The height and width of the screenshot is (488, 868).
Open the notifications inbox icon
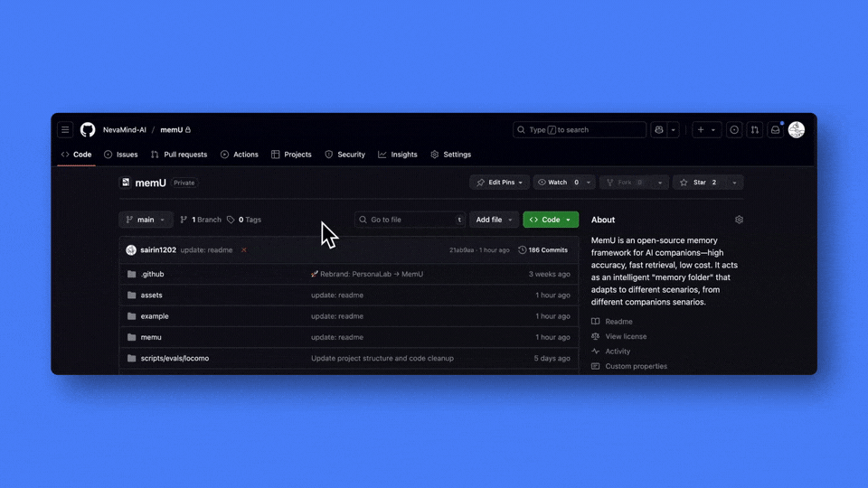click(776, 130)
